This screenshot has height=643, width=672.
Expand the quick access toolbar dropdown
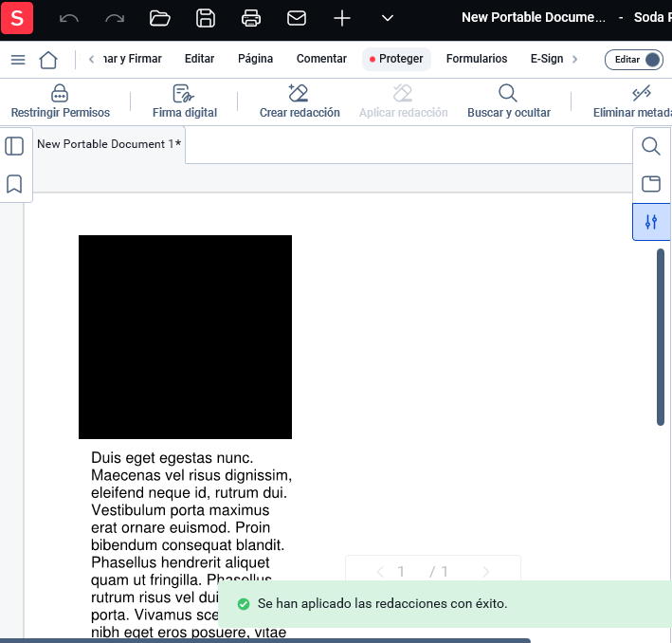coord(388,18)
